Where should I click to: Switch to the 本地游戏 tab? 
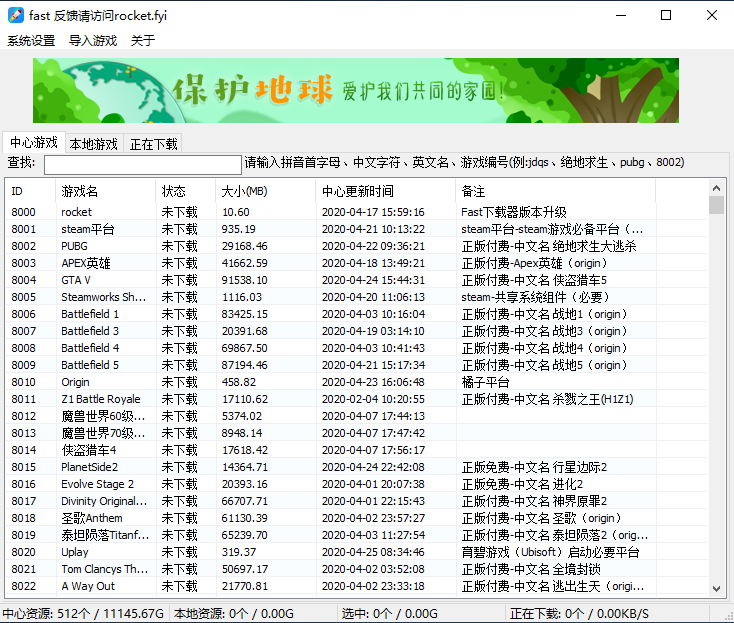point(94,144)
